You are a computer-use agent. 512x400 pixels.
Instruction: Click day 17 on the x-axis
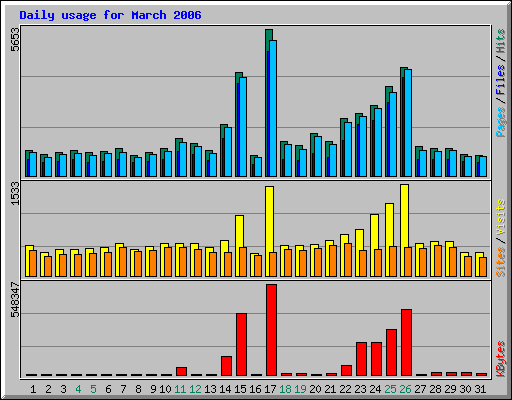point(270,389)
